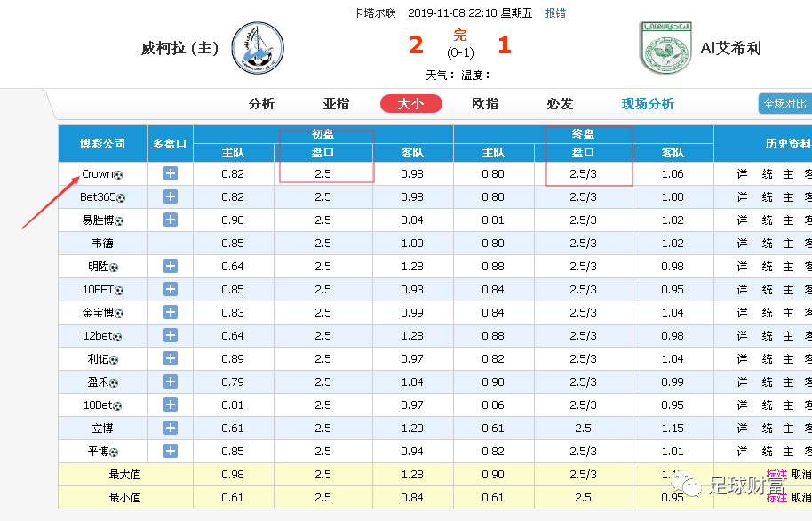Open 统 link in 韦德 row
The image size is (812, 521).
tap(767, 243)
